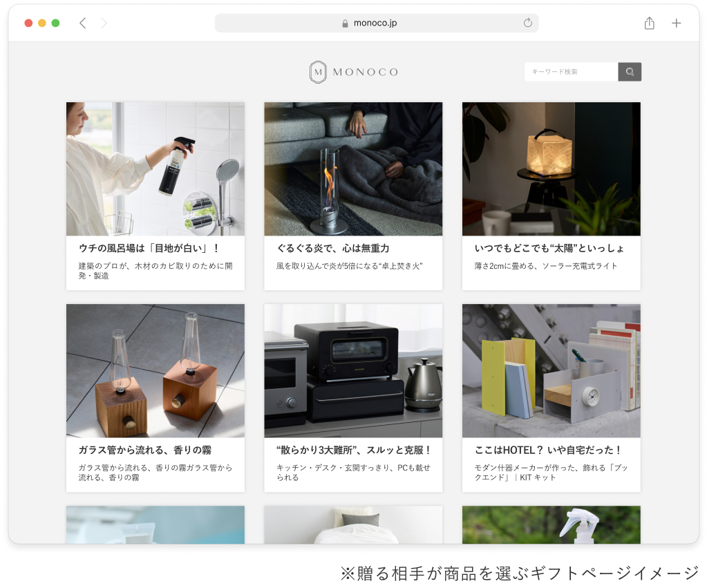The image size is (707, 588).
Task: Click the ウチの風呂場は「目地が白い」！ title
Action: (149, 248)
